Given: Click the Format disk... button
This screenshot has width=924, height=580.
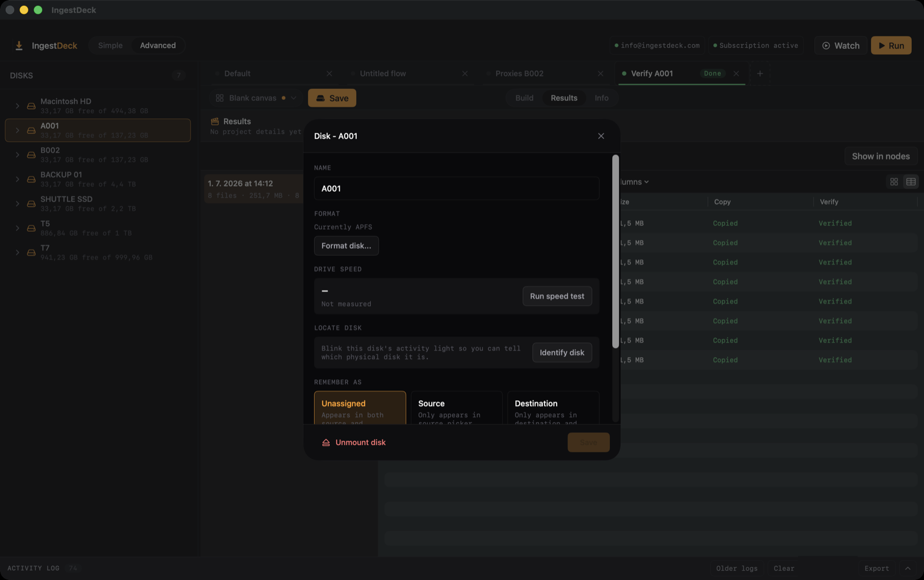Looking at the screenshot, I should click(x=346, y=246).
